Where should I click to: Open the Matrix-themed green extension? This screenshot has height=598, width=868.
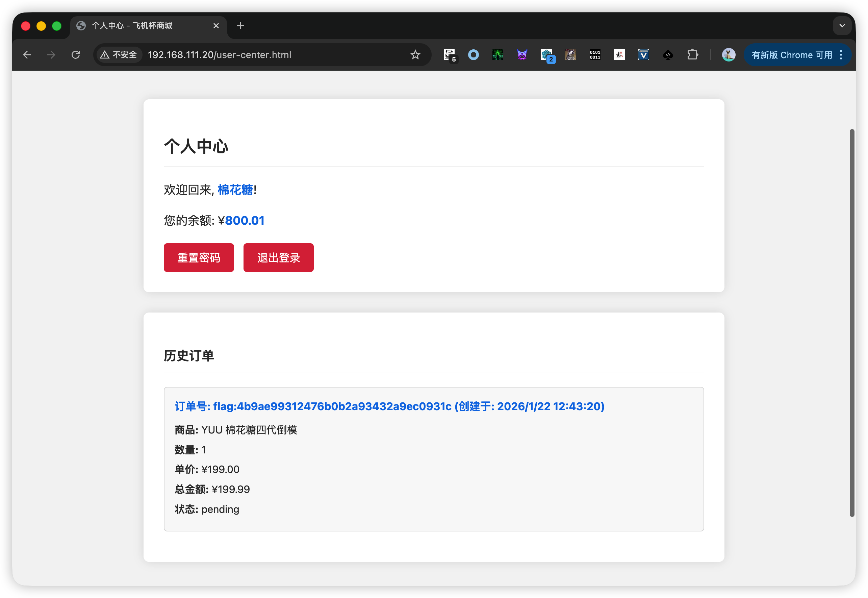(497, 55)
